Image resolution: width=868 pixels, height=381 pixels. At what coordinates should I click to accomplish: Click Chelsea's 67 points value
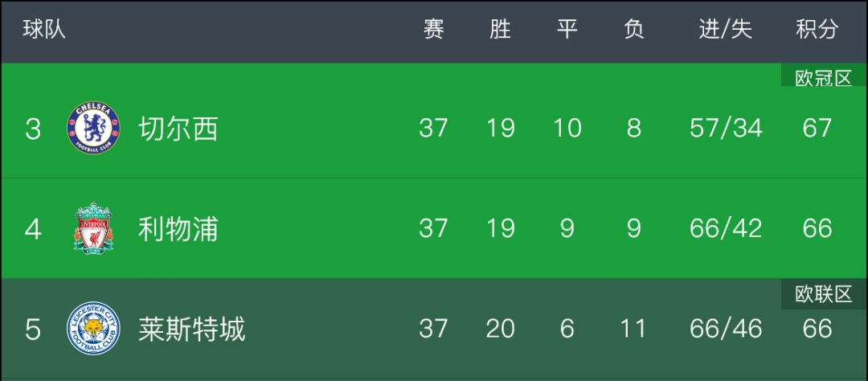817,129
